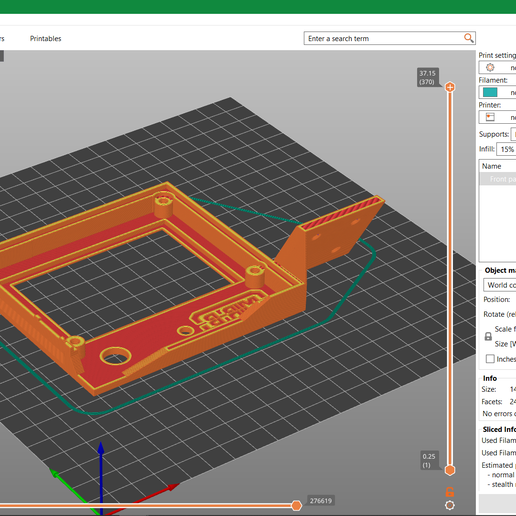Click the 0.25 (1) layer label
Image resolution: width=516 pixels, height=516 pixels.
pos(429,461)
